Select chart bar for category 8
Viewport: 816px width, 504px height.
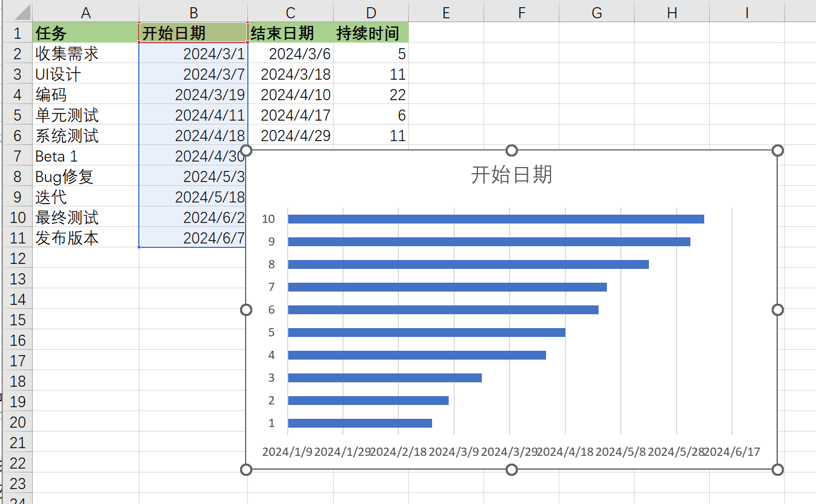click(468, 264)
